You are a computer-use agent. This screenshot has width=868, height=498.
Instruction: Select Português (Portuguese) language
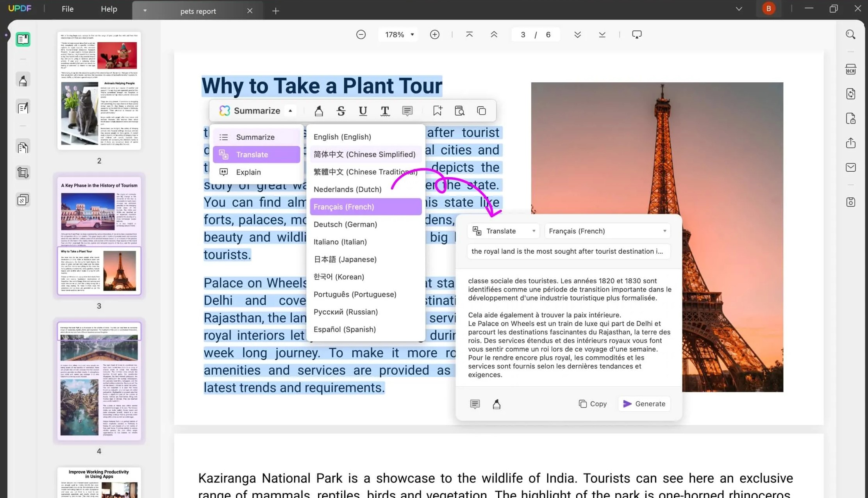[366, 294]
